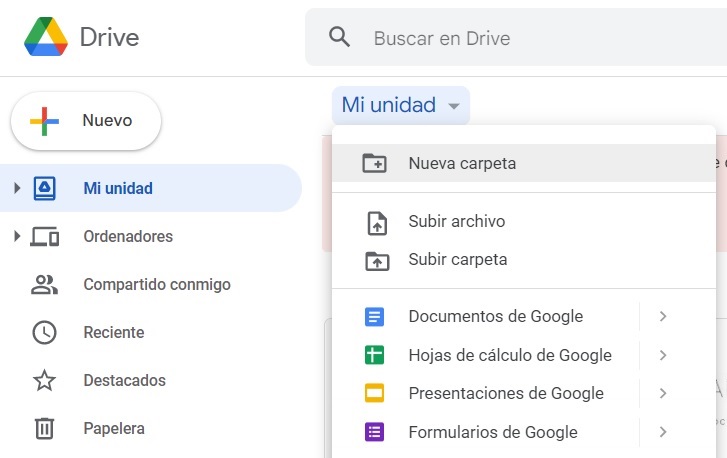Screen dimensions: 727x458
Task: Click the Papelera trash bin icon
Action: 44,429
